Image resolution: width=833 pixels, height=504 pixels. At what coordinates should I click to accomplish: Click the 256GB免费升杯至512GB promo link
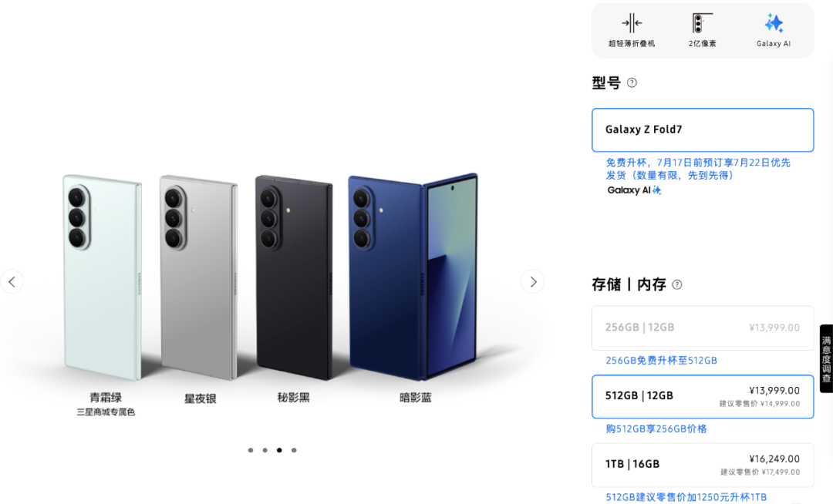point(662,360)
